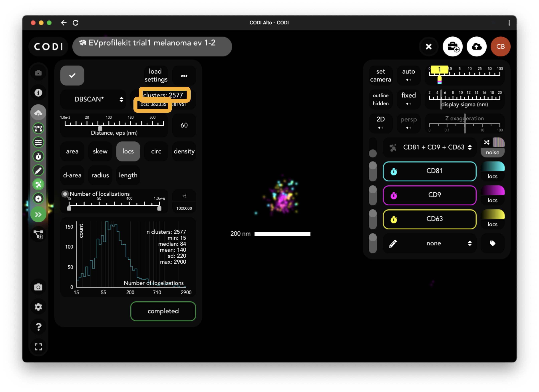Click the browser back arrow
The width and height of the screenshot is (539, 392).
(x=64, y=23)
